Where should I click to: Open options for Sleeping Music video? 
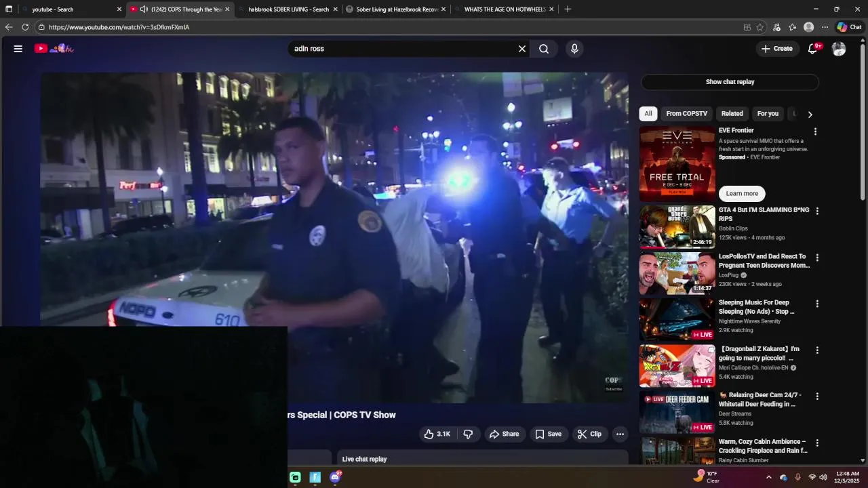[x=817, y=304]
